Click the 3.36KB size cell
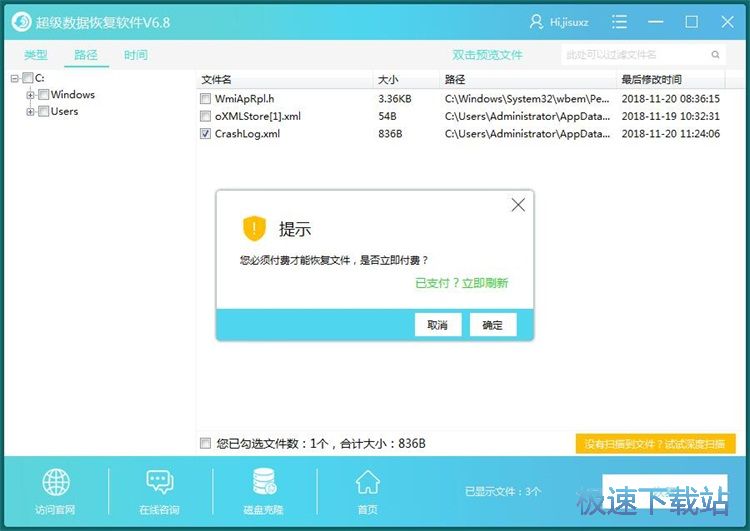 [395, 99]
